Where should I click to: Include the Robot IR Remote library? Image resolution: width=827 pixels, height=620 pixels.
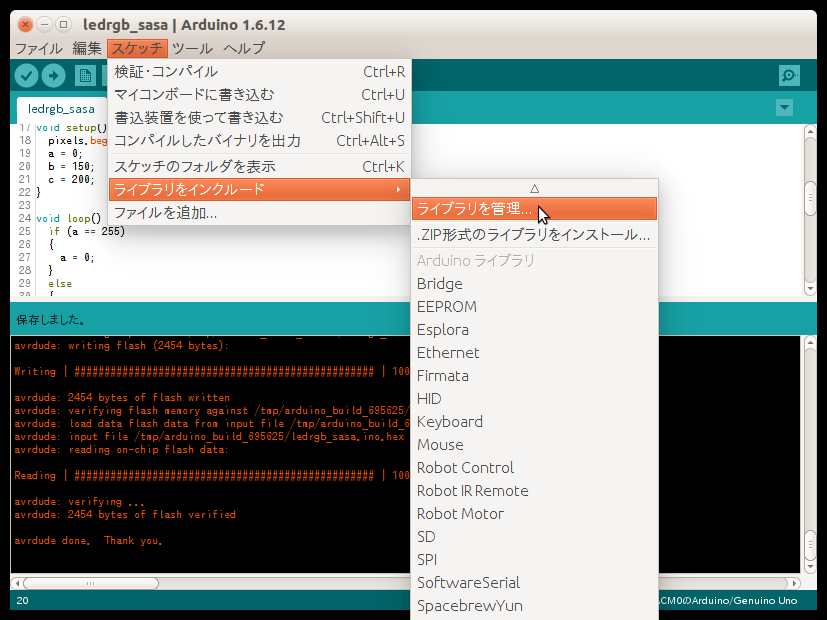coord(534,491)
